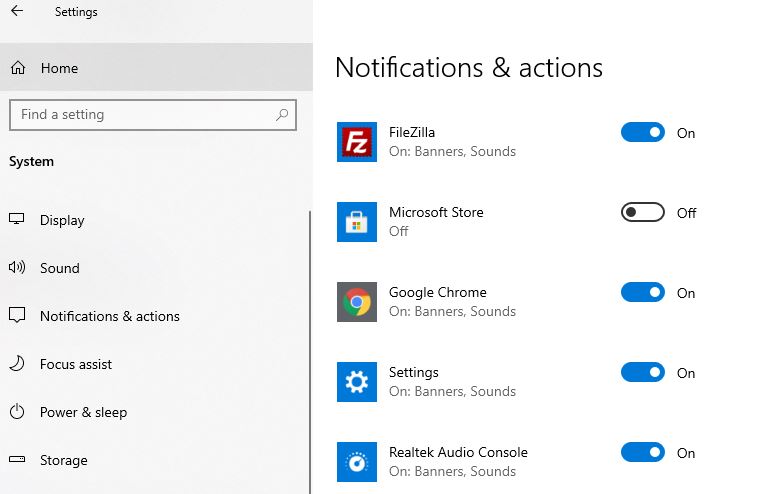Click the sidebar vertical scrollbar
780x494 pixels.
coord(310,352)
